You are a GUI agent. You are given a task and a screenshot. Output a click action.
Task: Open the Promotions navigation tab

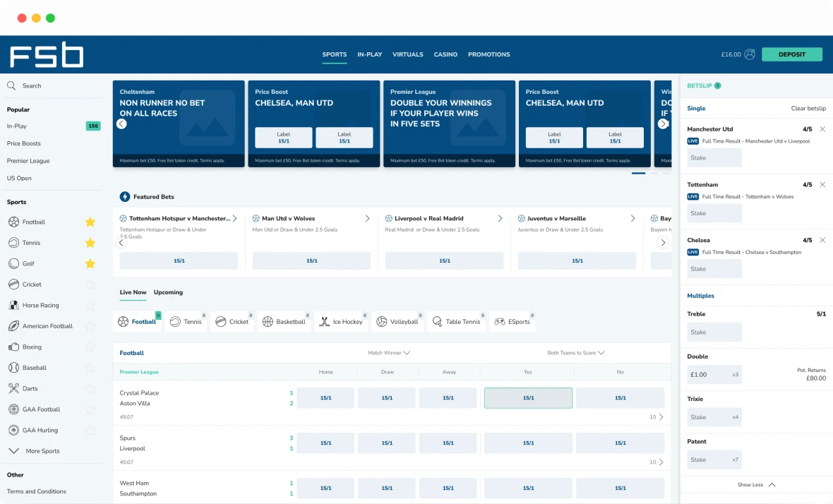[489, 54]
